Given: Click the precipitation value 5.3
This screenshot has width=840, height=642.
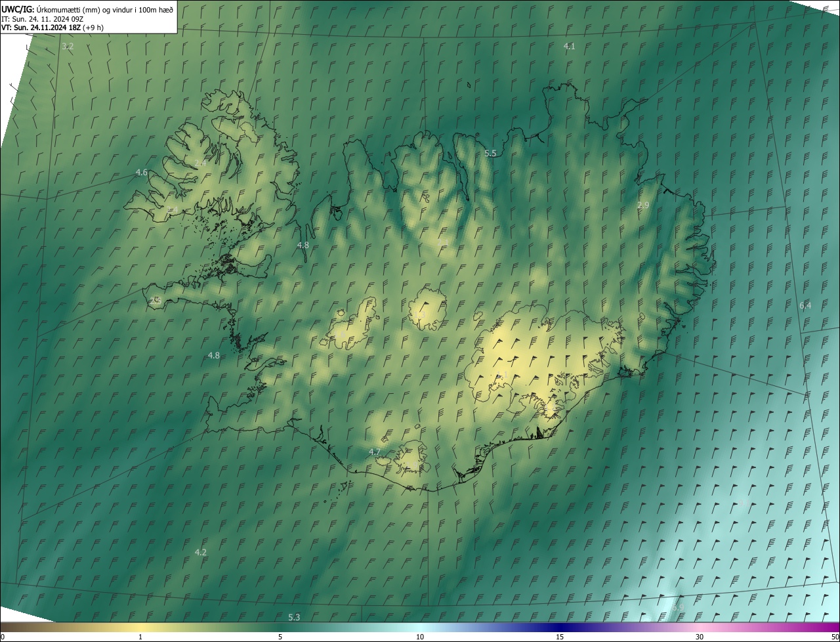Looking at the screenshot, I should (x=294, y=617).
